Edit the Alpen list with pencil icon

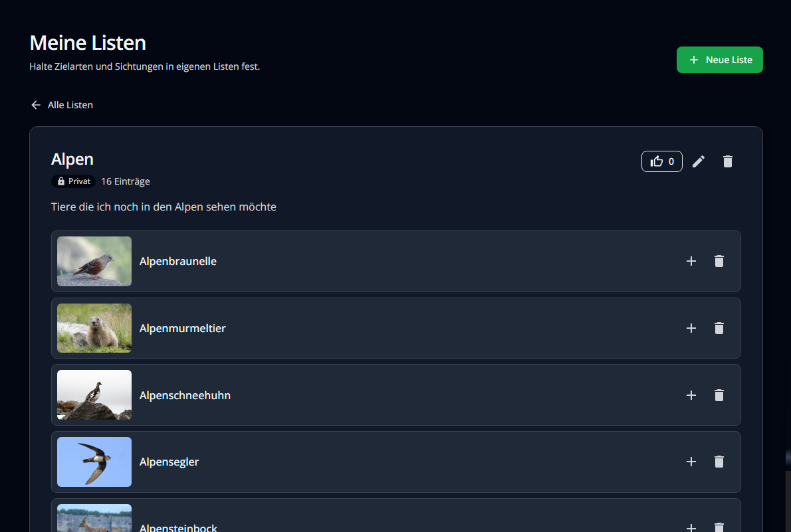(x=698, y=161)
